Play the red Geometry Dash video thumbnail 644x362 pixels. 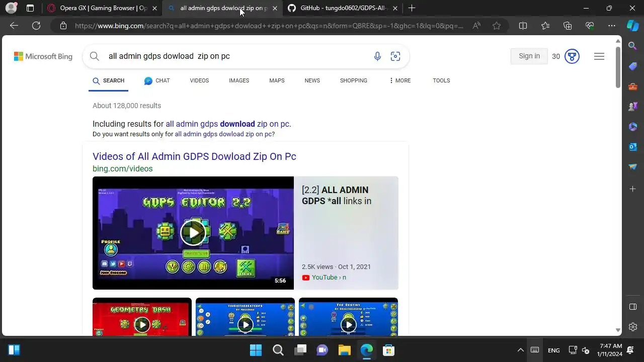pyautogui.click(x=142, y=317)
